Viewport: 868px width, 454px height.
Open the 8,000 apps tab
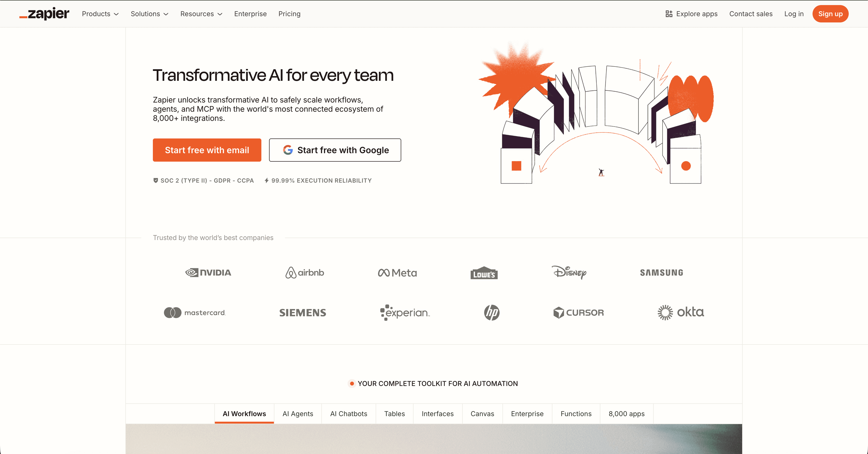pos(626,413)
